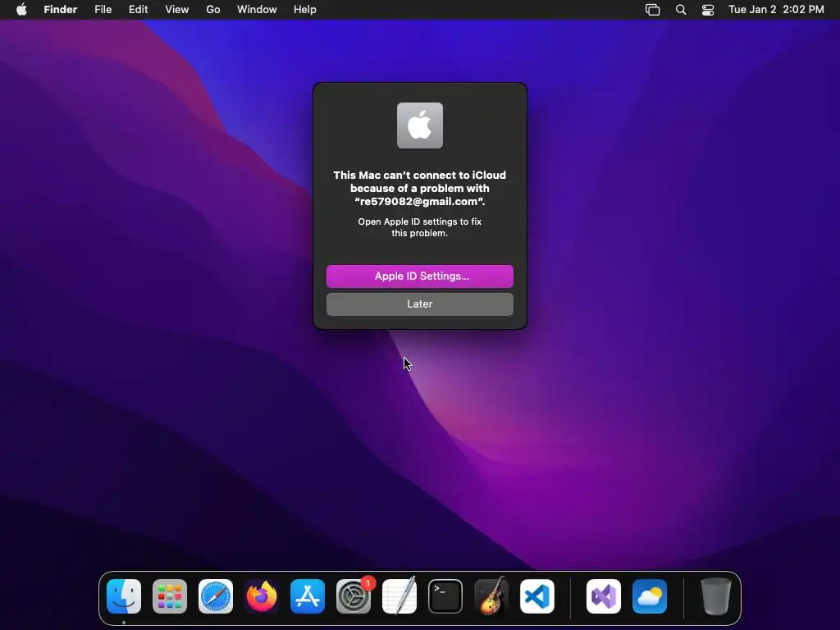The height and width of the screenshot is (630, 840).
Task: Open GarageBand guitar icon in Dock
Action: pos(491,596)
